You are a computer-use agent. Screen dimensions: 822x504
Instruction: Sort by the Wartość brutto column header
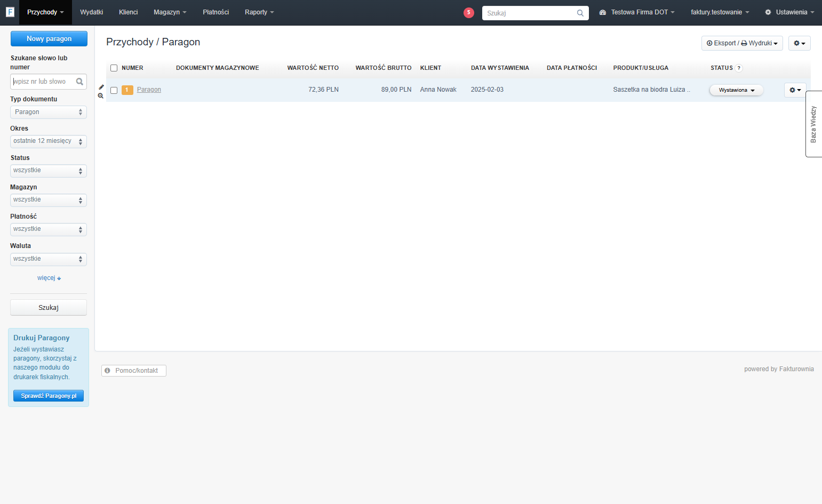point(384,68)
